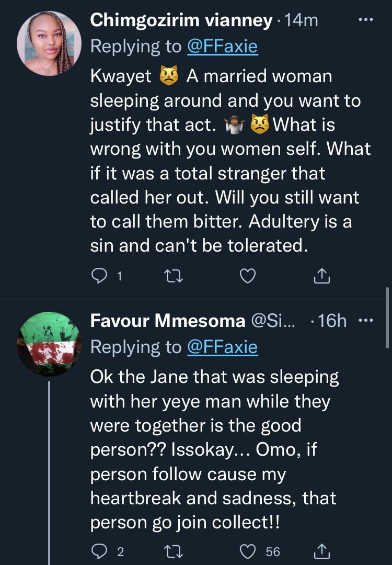Viewport: 392px width, 565px height.
Task: Share Favour Mmesoma's tweet
Action: 322,550
